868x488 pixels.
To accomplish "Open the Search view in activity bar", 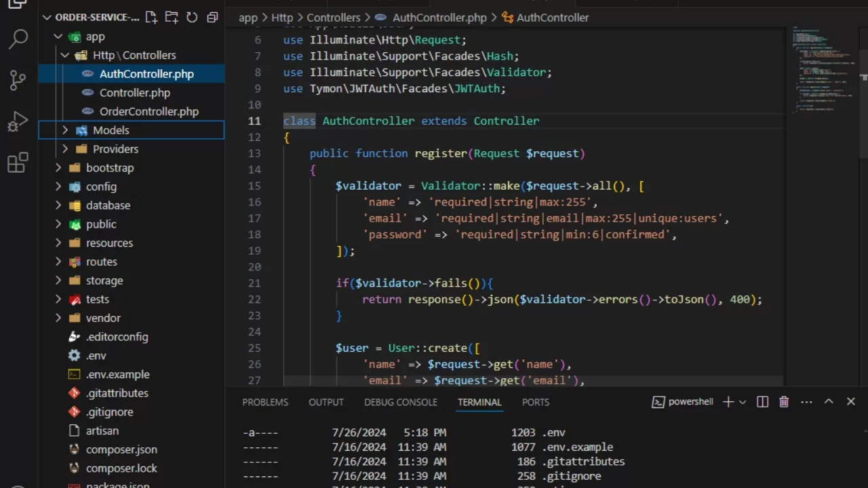I will point(18,39).
